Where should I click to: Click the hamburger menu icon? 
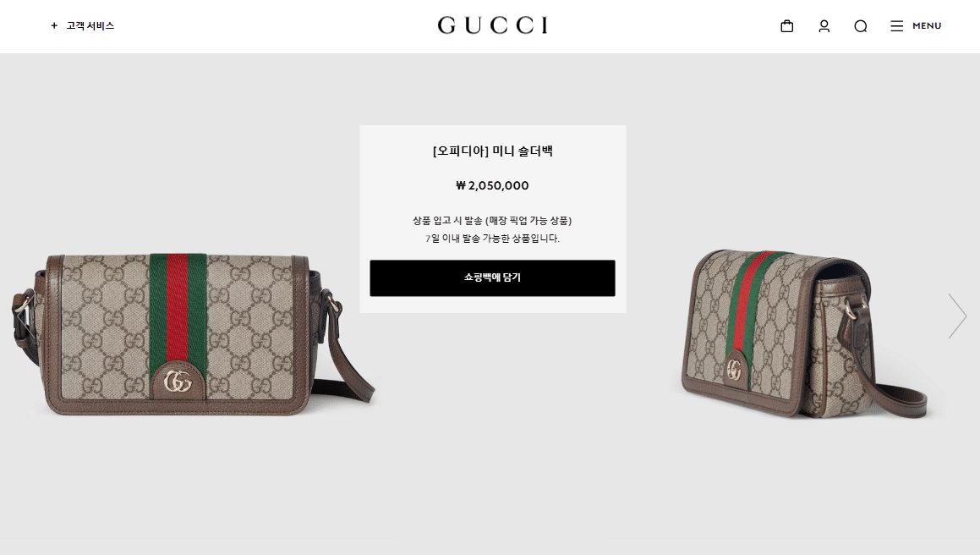pos(897,25)
